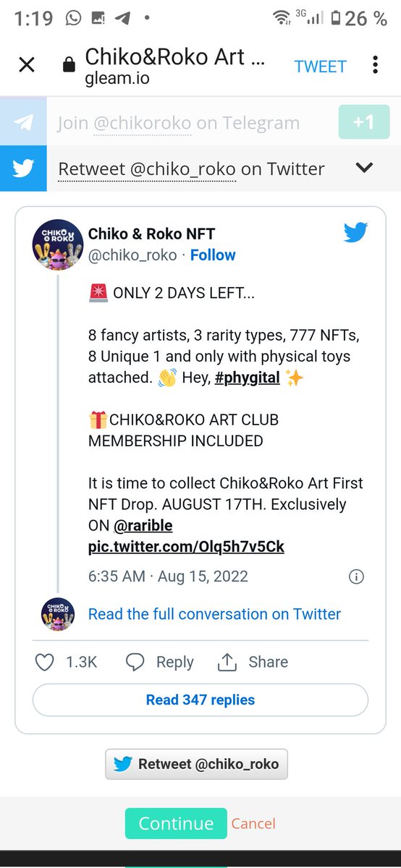Screen dimensions: 401x868
Task: Open the @rarible mention link
Action: point(143,525)
